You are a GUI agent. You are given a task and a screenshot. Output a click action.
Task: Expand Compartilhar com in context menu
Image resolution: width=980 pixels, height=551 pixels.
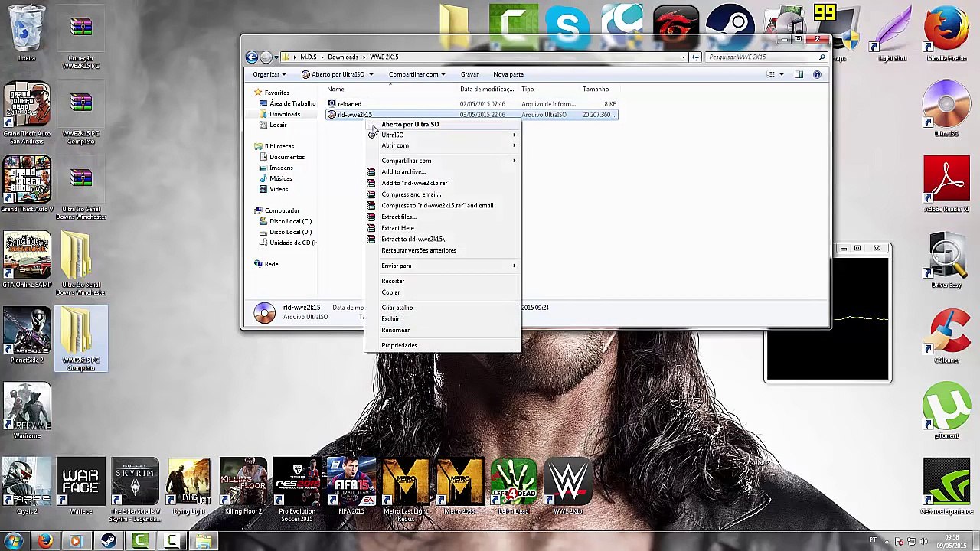(443, 161)
